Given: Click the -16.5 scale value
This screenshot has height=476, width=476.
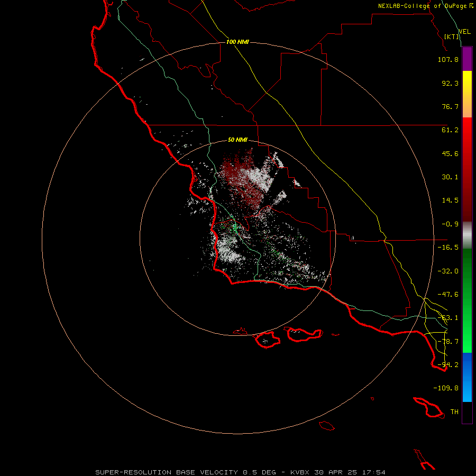Looking at the screenshot, I should click(448, 248).
